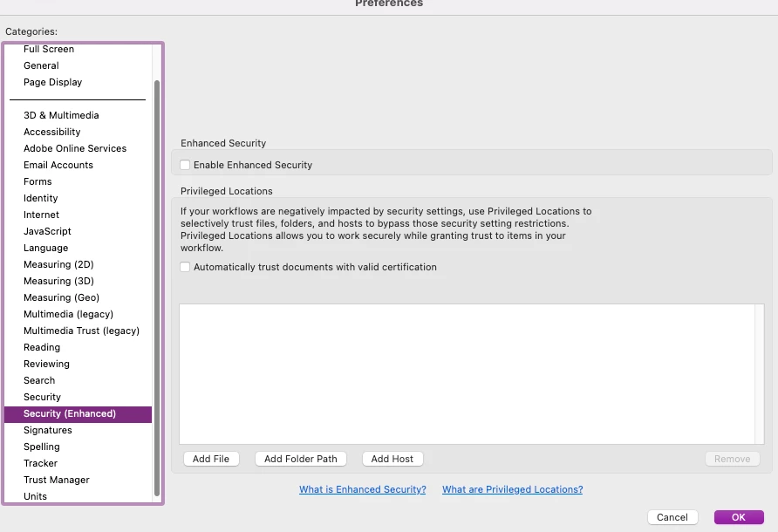The height and width of the screenshot is (532, 778).
Task: Click the Add File button
Action: click(211, 459)
